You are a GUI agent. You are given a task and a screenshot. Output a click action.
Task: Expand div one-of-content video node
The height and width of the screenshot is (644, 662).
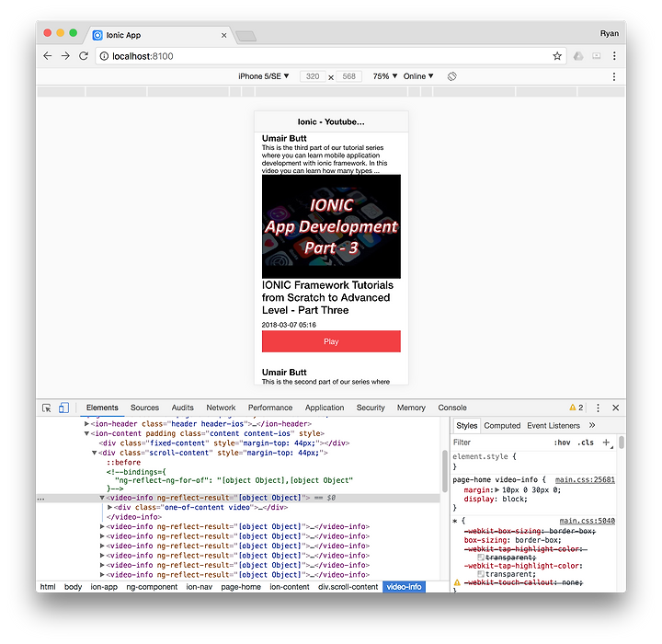point(109,507)
